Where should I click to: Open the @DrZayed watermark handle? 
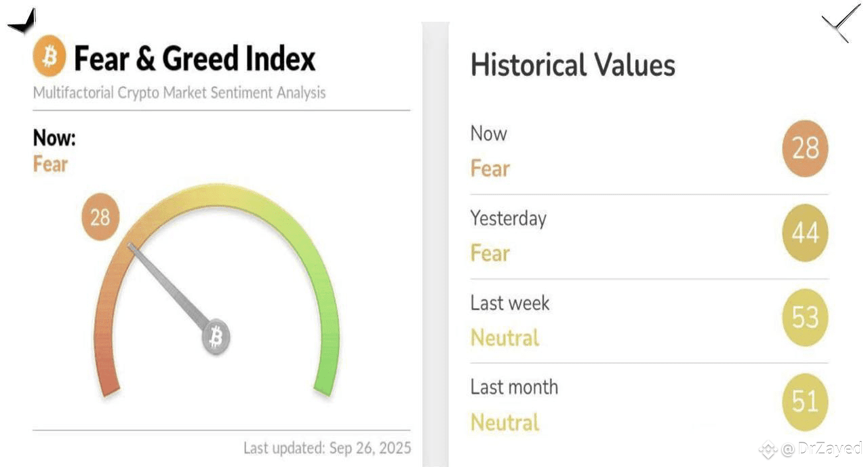coord(821,449)
